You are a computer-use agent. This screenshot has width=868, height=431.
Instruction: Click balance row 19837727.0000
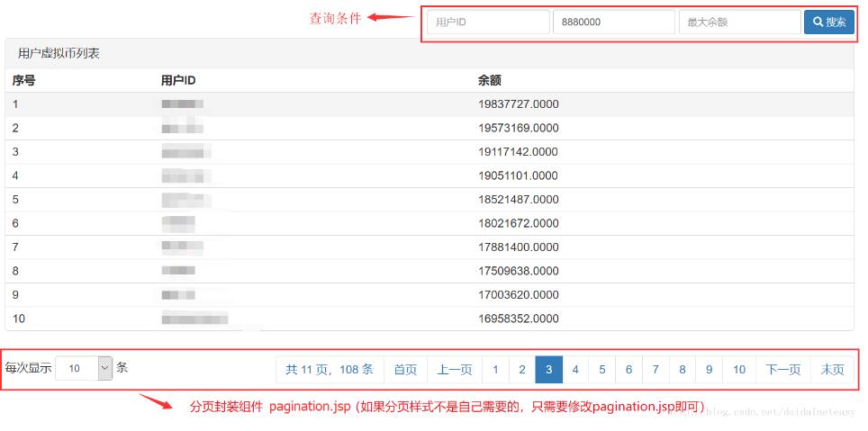pyautogui.click(x=518, y=104)
